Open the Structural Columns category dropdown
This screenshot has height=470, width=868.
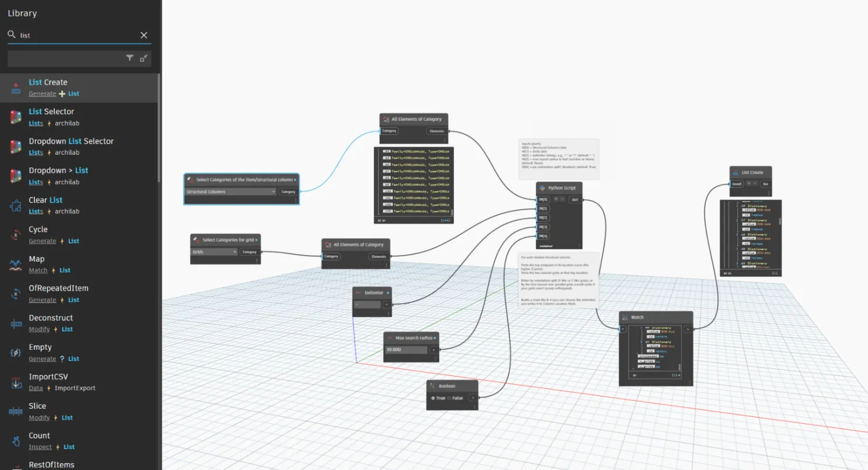pos(230,192)
